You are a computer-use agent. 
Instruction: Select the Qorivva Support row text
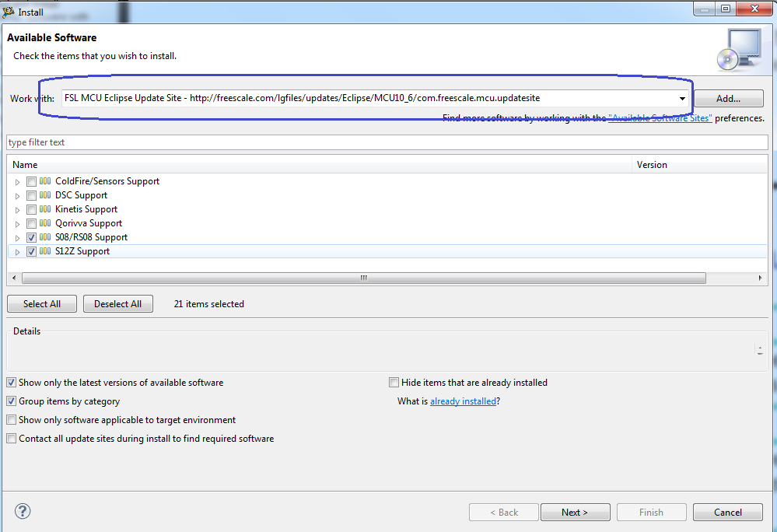[x=89, y=223]
